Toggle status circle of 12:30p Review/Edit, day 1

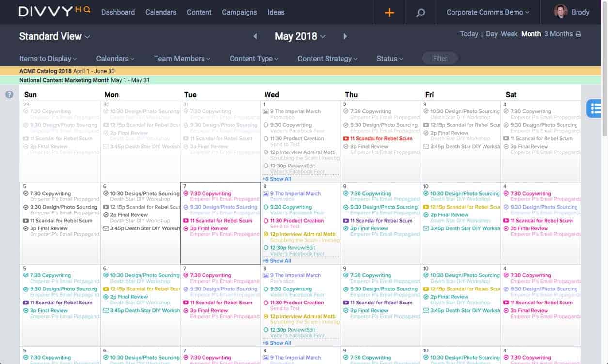coord(265,166)
